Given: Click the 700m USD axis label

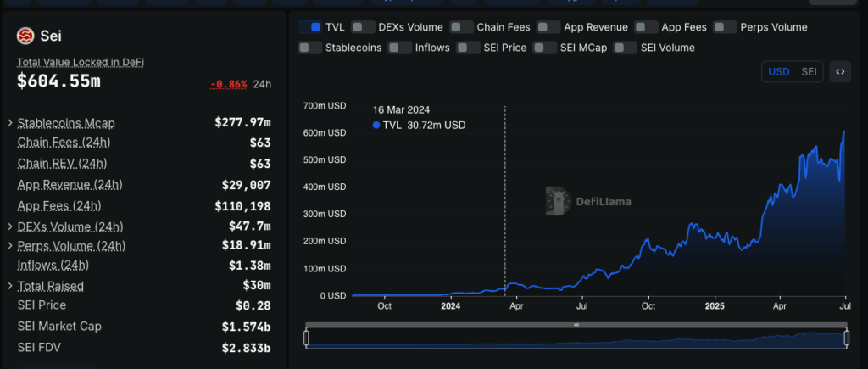Looking at the screenshot, I should pyautogui.click(x=325, y=106).
